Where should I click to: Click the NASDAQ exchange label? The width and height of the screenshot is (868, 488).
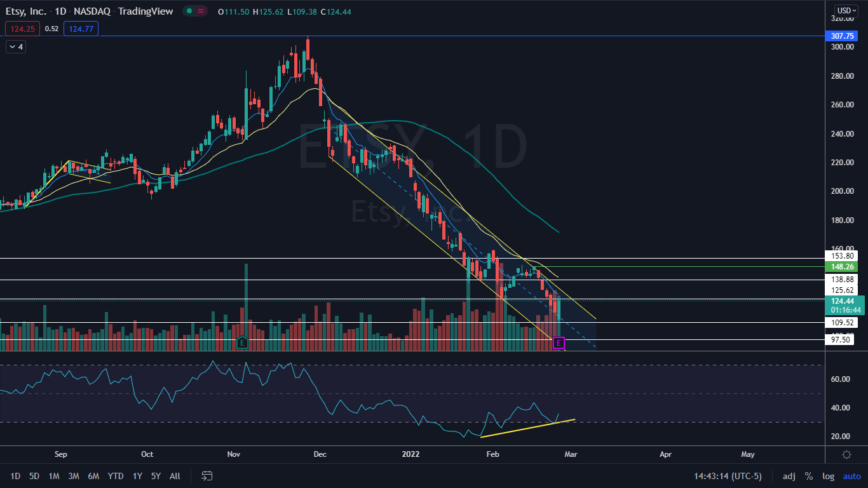(x=93, y=11)
